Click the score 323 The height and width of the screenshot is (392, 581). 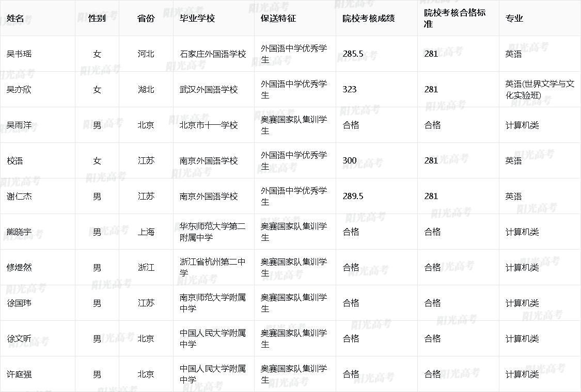[x=350, y=89]
